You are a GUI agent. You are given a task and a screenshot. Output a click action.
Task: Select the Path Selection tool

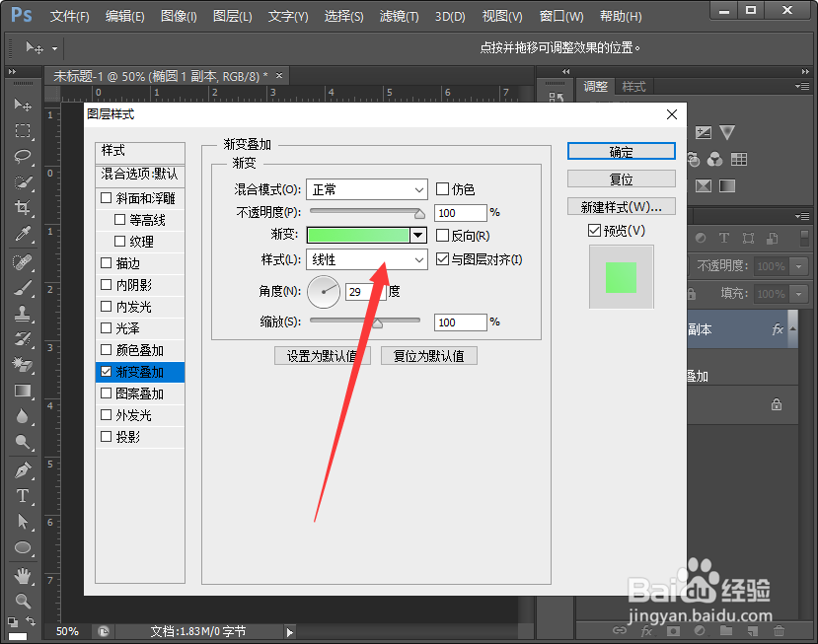coord(23,522)
